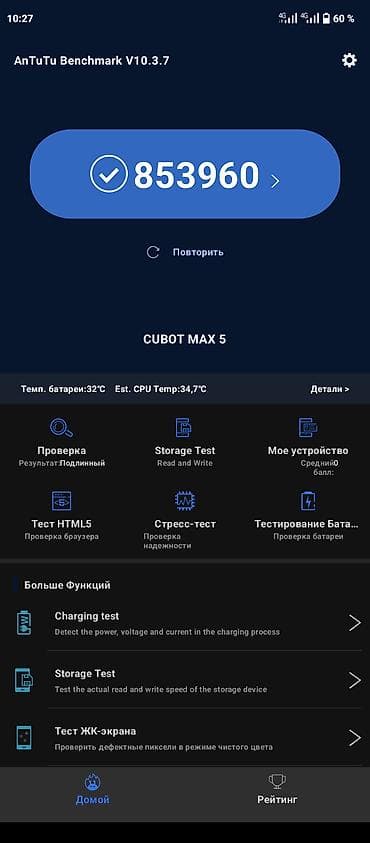Tap the battery 60 % status indicator
This screenshot has height=843, width=370.
[x=338, y=19]
